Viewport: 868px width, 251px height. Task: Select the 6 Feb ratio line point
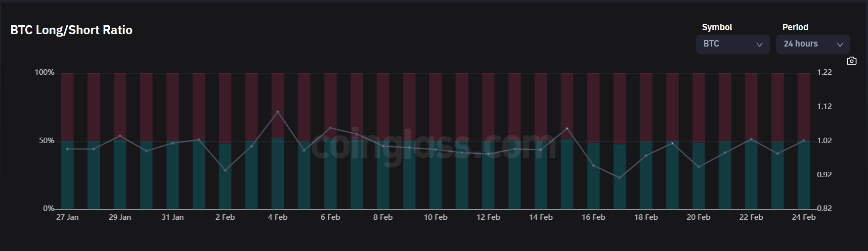330,128
